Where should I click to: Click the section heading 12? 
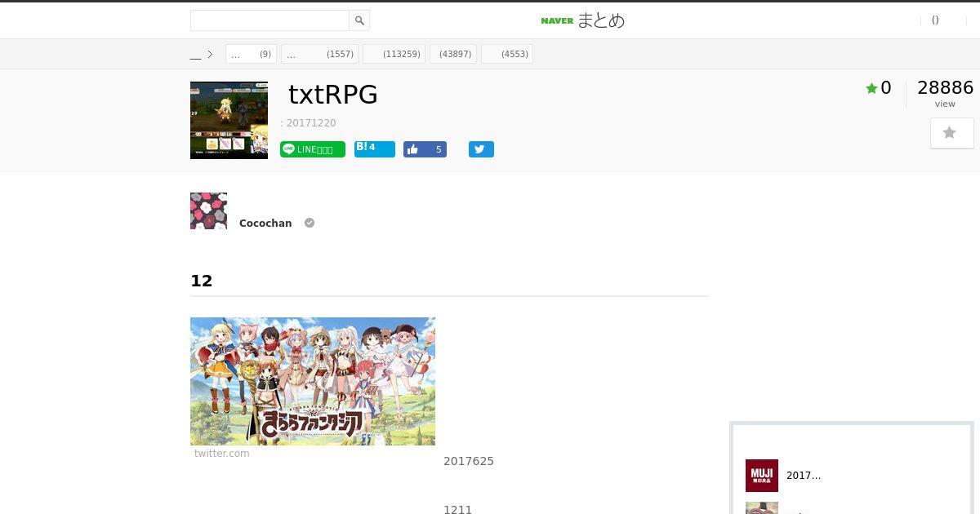(x=201, y=281)
